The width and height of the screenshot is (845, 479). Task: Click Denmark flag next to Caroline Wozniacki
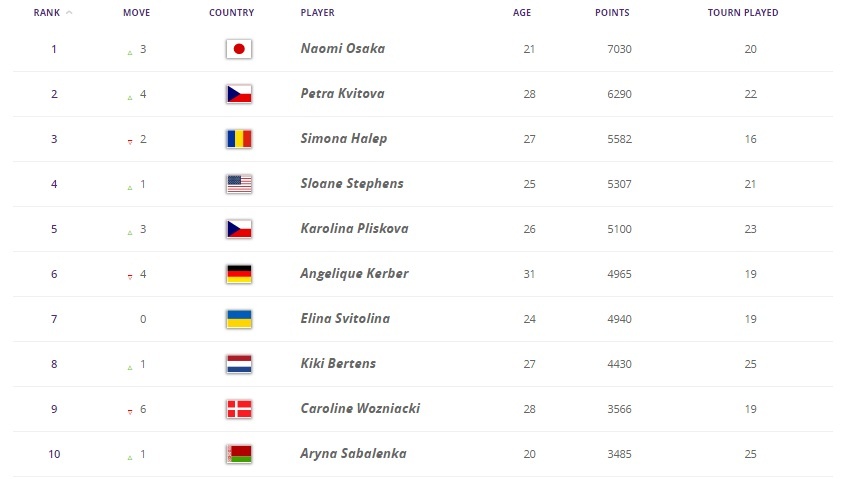coord(239,409)
